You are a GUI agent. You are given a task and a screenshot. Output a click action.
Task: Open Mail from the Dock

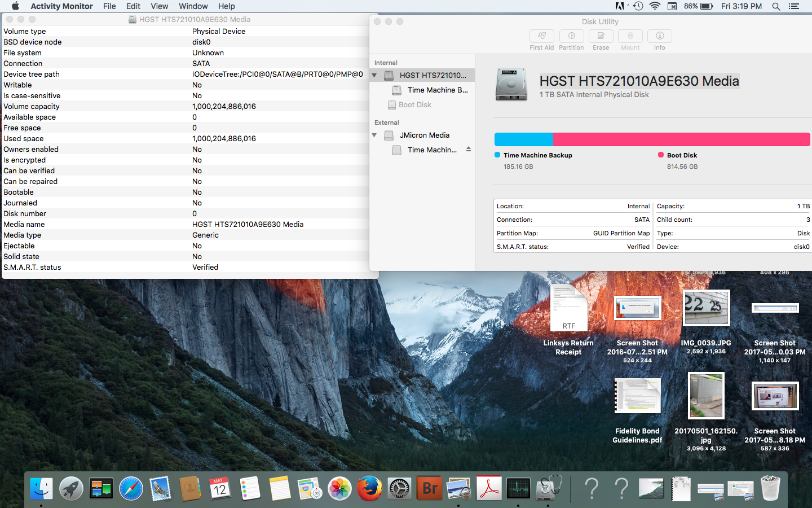pos(161,488)
